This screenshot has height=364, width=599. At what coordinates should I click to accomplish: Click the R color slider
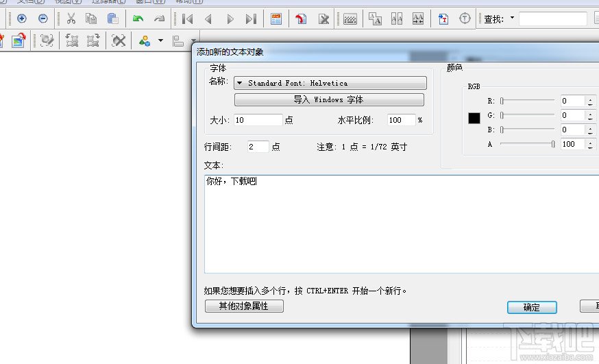(528, 101)
